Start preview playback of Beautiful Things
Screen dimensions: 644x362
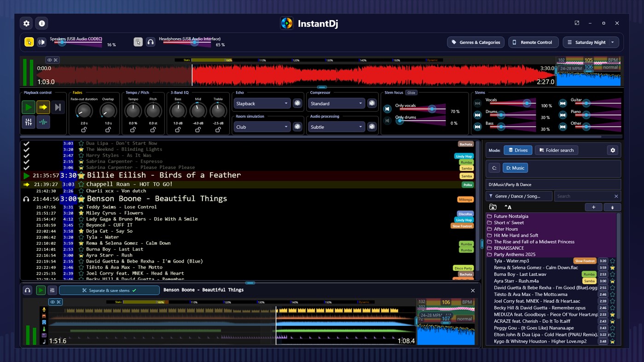pyautogui.click(x=41, y=290)
